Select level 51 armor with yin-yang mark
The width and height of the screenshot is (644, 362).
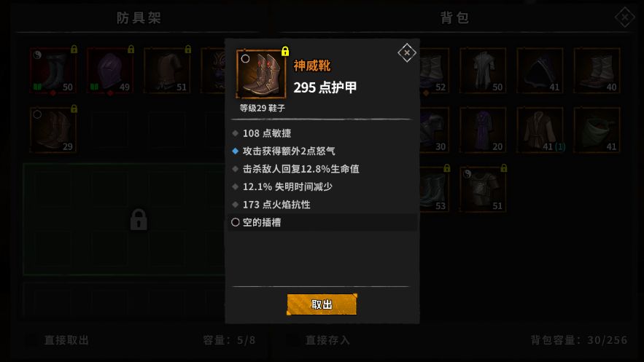(483, 189)
